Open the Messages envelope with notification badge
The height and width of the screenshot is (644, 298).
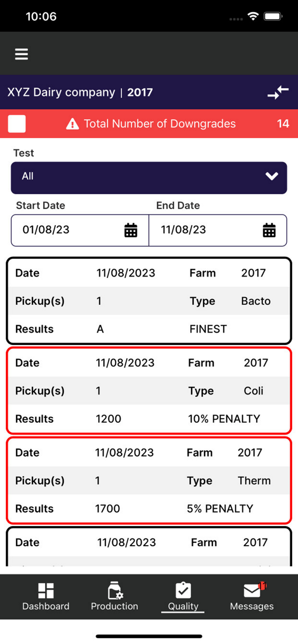pos(252,589)
